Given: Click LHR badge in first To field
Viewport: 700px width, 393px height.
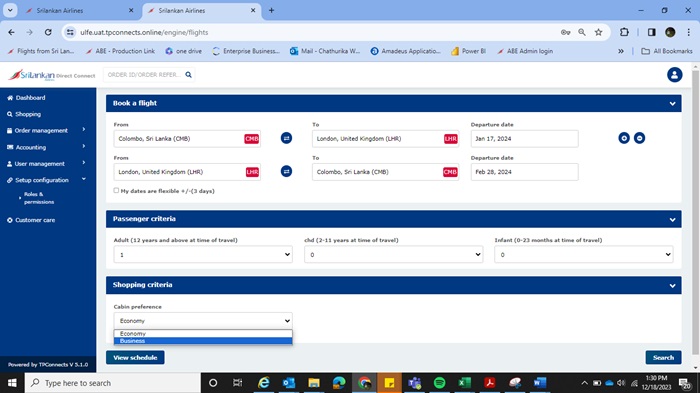Looking at the screenshot, I should [450, 138].
